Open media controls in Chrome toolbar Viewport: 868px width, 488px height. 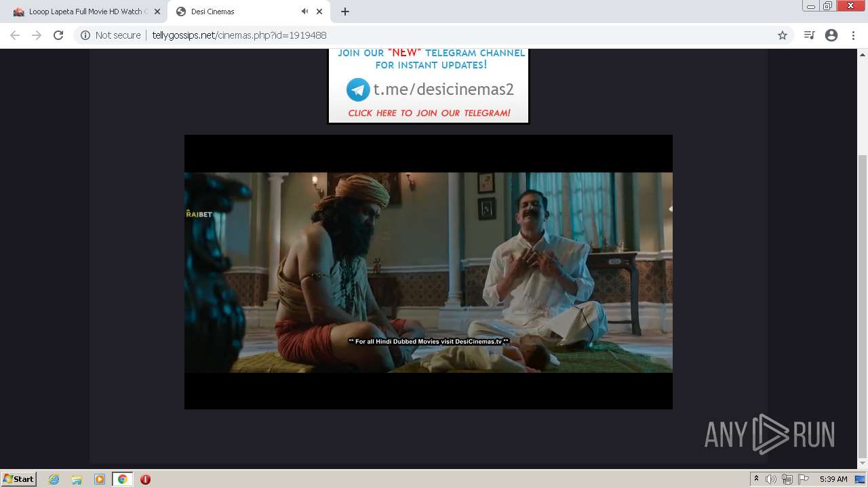point(809,35)
